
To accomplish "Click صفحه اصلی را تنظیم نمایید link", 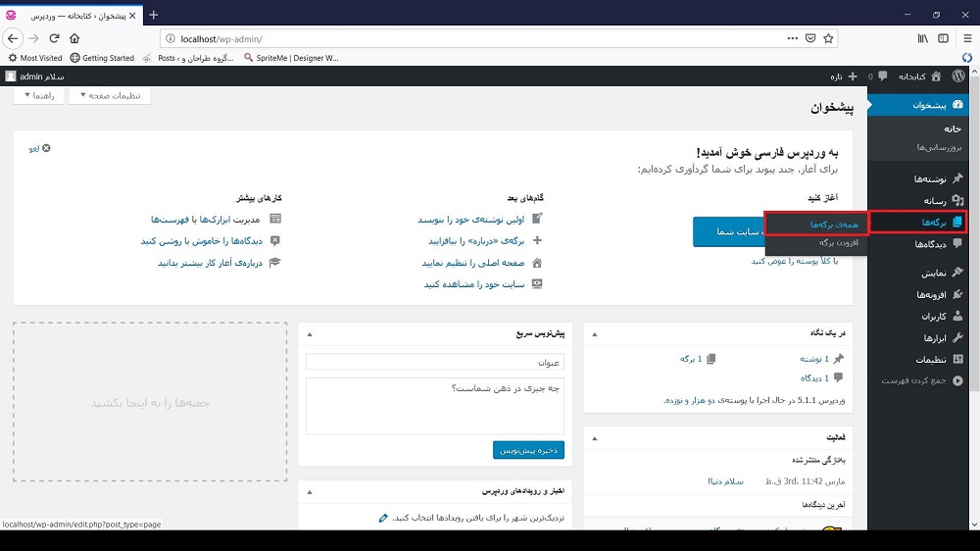I will (x=472, y=263).
